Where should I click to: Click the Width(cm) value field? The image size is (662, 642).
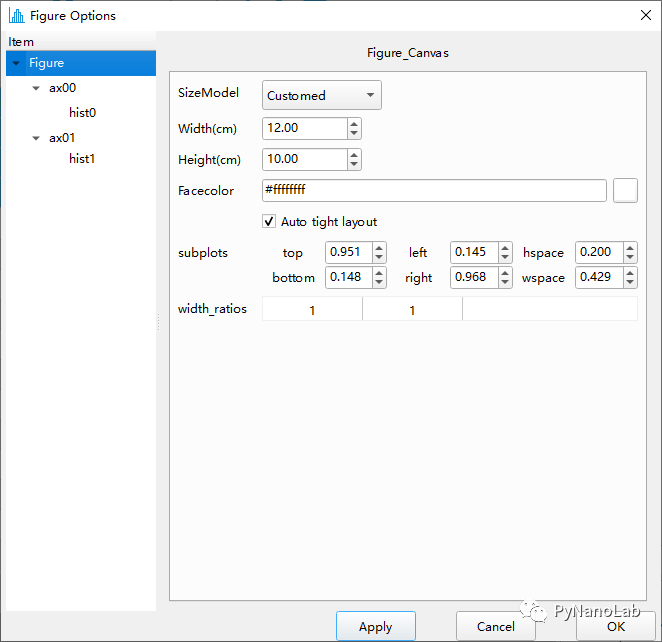(305, 128)
